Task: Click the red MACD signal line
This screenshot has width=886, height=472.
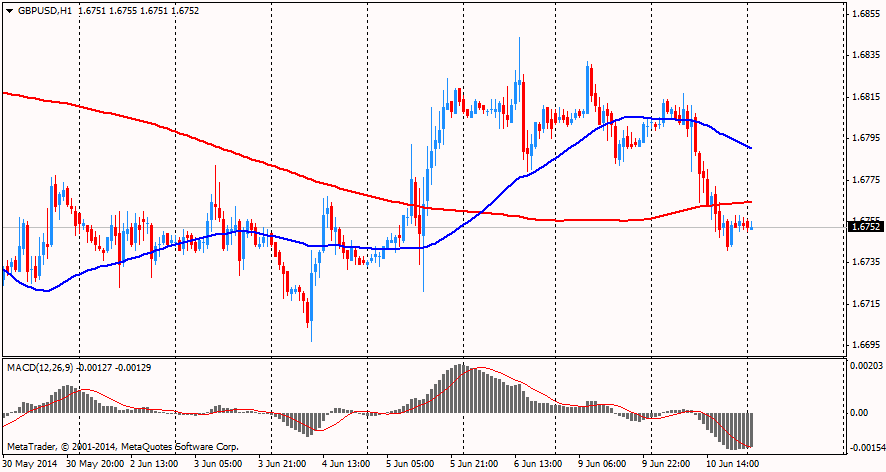Action: 520,387
